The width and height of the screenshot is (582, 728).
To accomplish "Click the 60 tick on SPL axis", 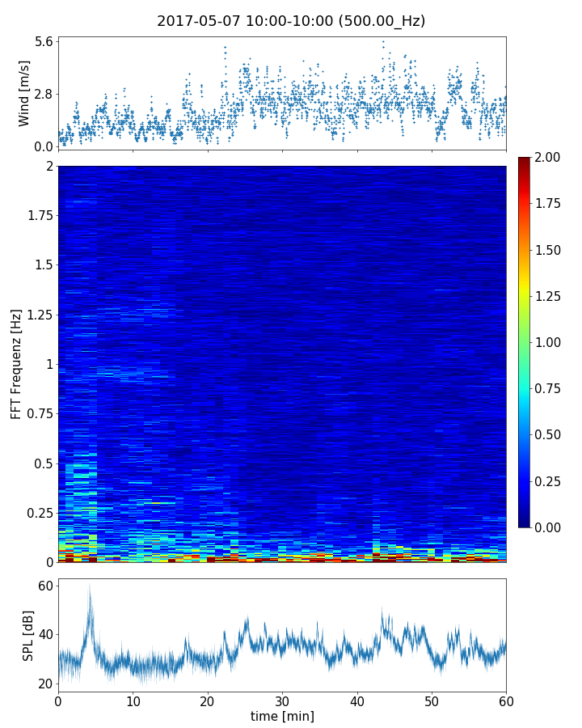I will point(45,586).
